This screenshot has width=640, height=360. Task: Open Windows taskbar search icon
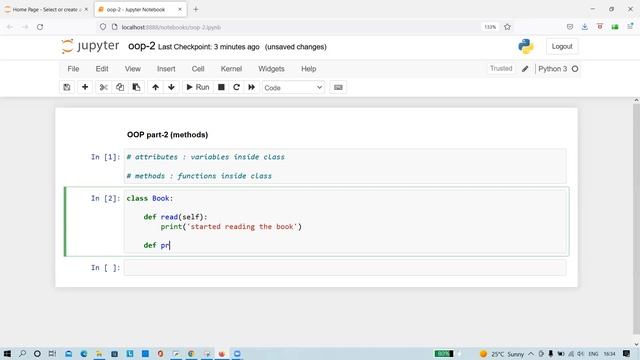22,353
